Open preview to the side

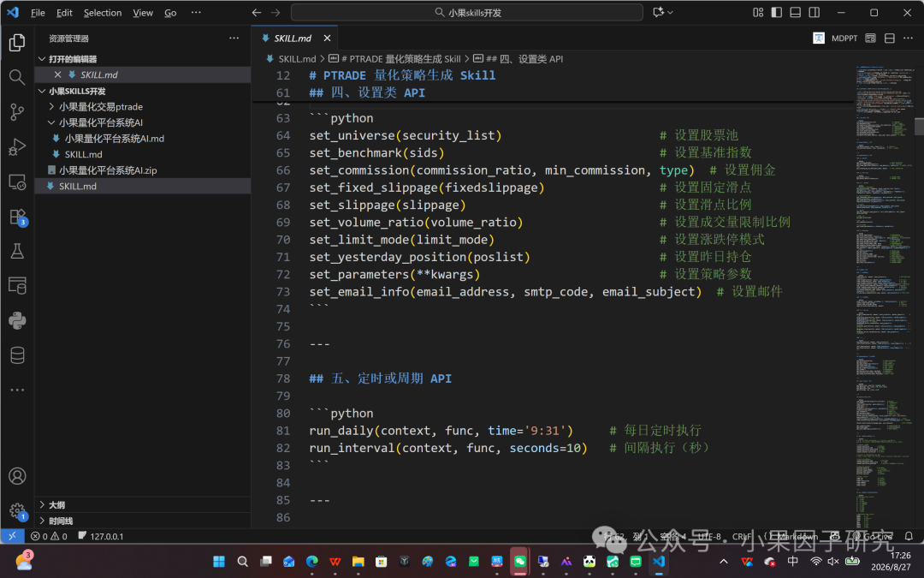coord(870,38)
